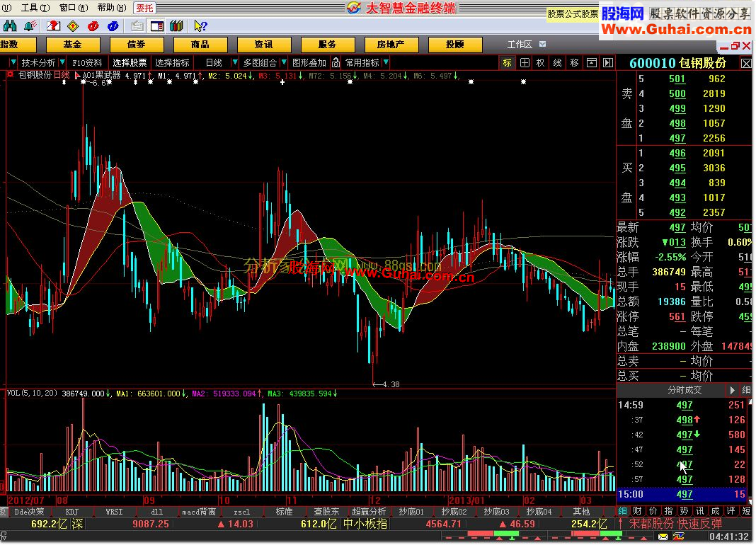The width and height of the screenshot is (756, 545).
Task: Switch to the Dde决策 indicator tab
Action: (x=30, y=512)
